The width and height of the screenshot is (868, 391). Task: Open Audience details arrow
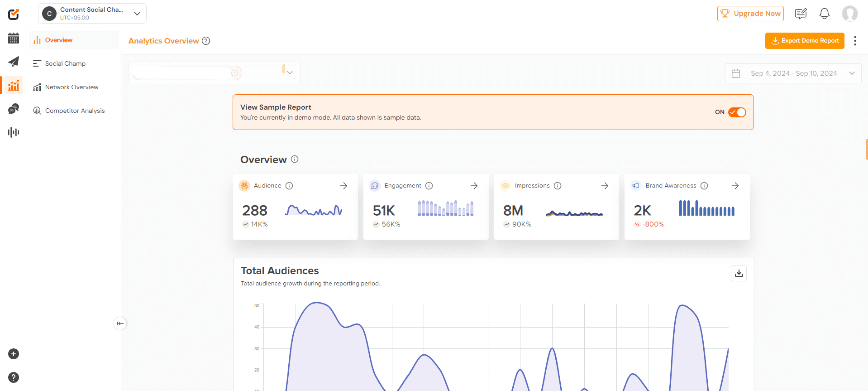pyautogui.click(x=344, y=186)
